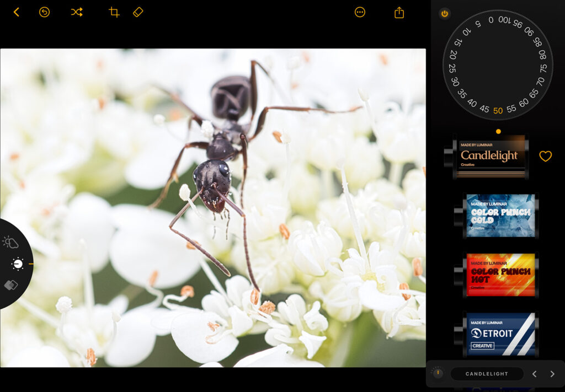Click the ant photo in the editing canvas
The image size is (565, 392).
click(213, 208)
